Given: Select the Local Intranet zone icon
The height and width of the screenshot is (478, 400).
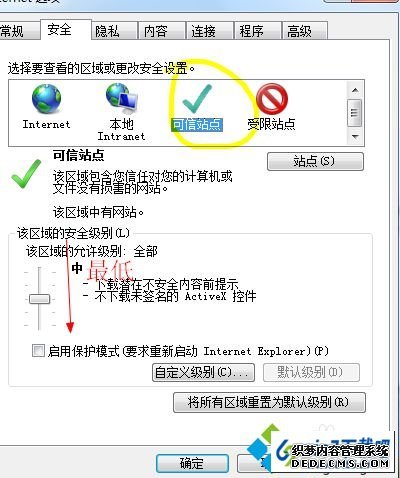Looking at the screenshot, I should point(122,99).
